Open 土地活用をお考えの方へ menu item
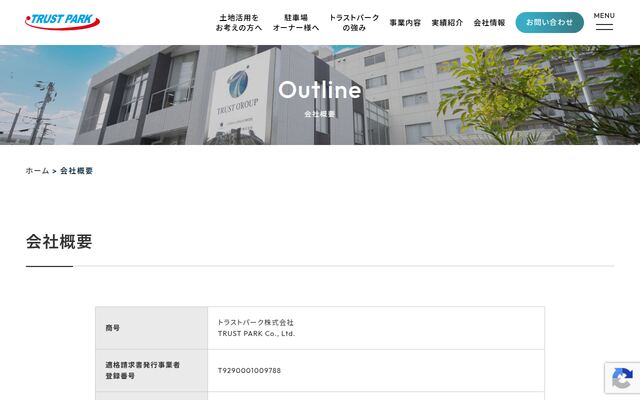Image resolution: width=640 pixels, height=400 pixels. [239, 22]
